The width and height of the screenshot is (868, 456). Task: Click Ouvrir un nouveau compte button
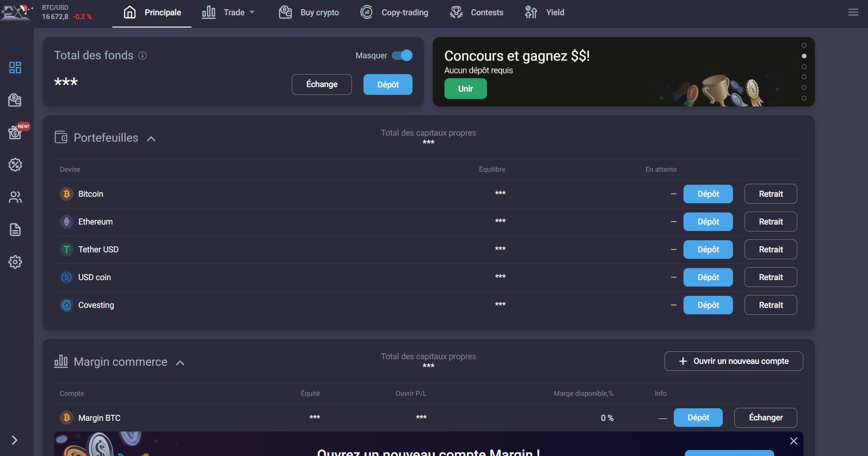pos(734,361)
